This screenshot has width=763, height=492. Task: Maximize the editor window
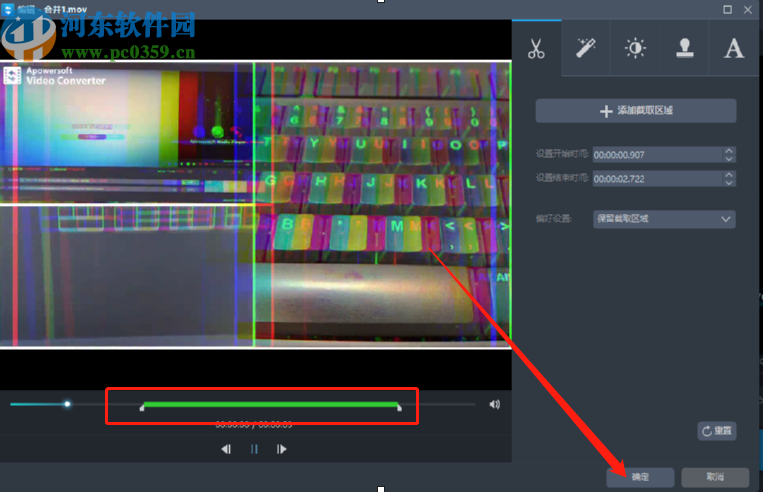point(727,9)
